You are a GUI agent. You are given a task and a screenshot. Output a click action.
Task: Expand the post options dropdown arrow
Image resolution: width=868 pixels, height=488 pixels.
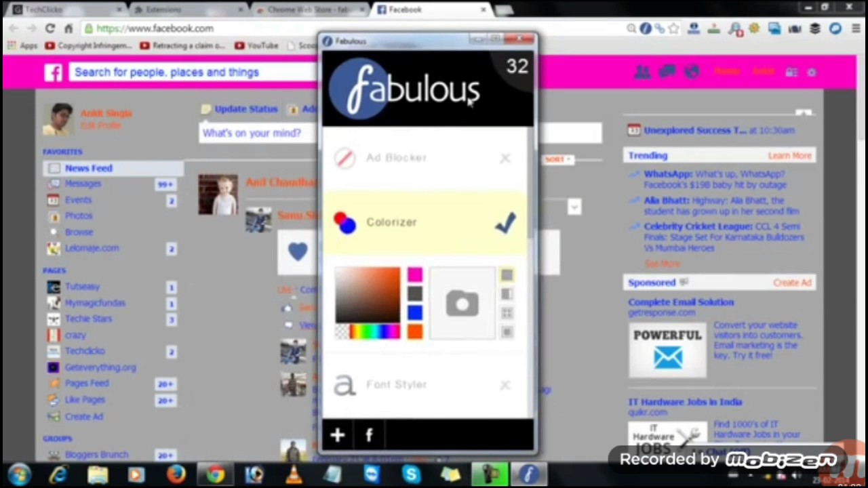coord(574,207)
